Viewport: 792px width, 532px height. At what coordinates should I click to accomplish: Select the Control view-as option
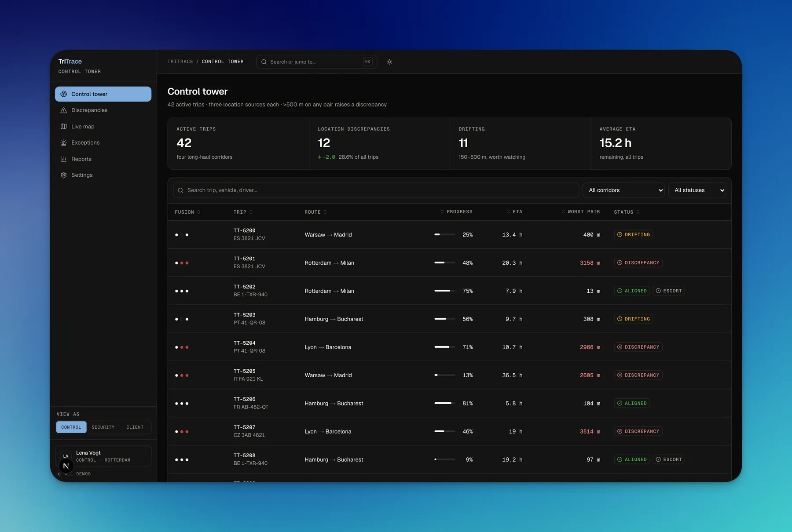(71, 427)
